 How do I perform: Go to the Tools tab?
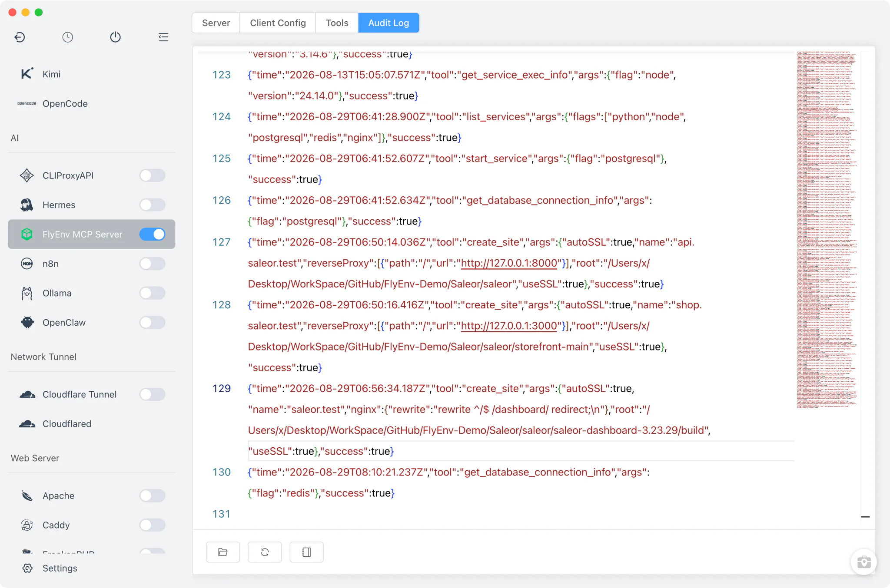(337, 23)
